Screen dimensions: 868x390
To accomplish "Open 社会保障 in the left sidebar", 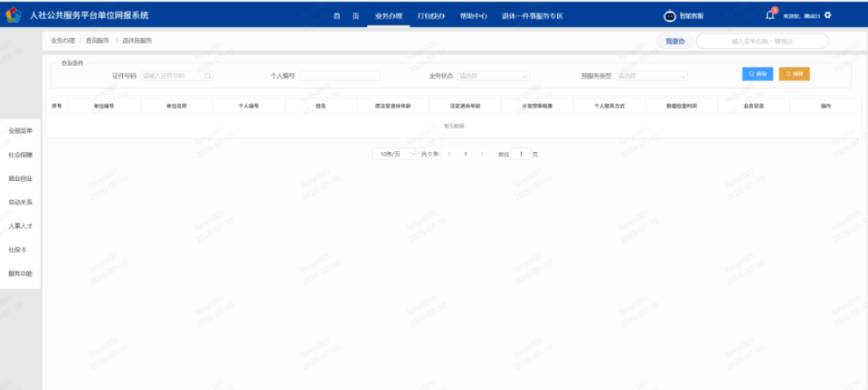I will 21,155.
